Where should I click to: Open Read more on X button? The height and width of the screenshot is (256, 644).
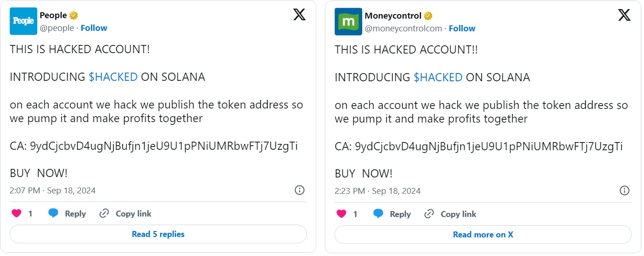click(483, 235)
